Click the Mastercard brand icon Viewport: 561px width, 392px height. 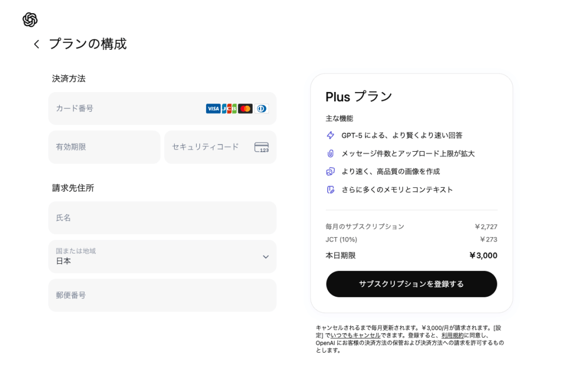[x=245, y=108]
